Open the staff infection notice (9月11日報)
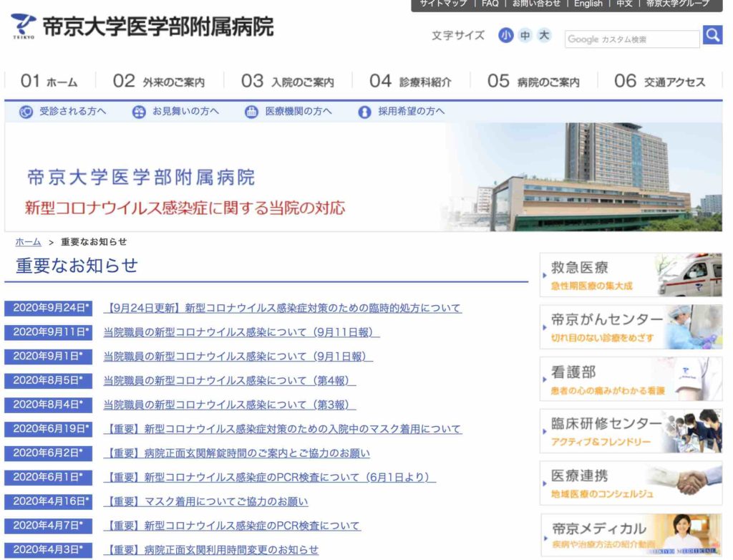The height and width of the screenshot is (560, 733). (241, 332)
